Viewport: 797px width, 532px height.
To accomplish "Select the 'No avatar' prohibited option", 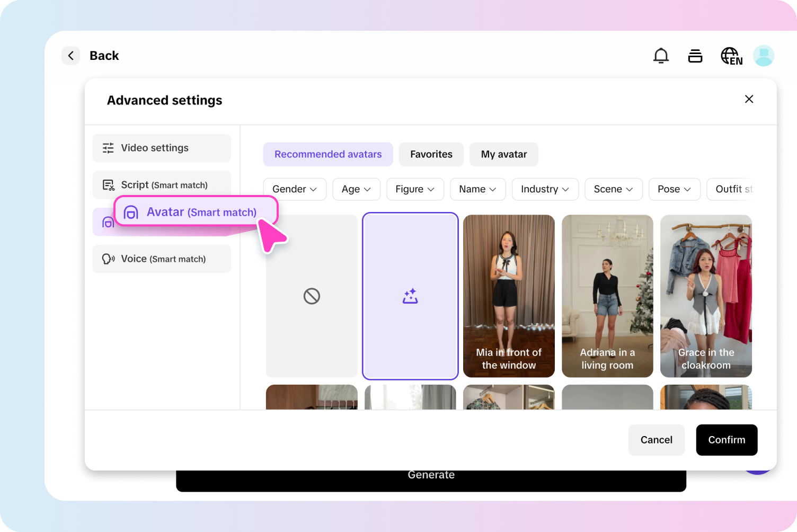I will click(x=311, y=296).
